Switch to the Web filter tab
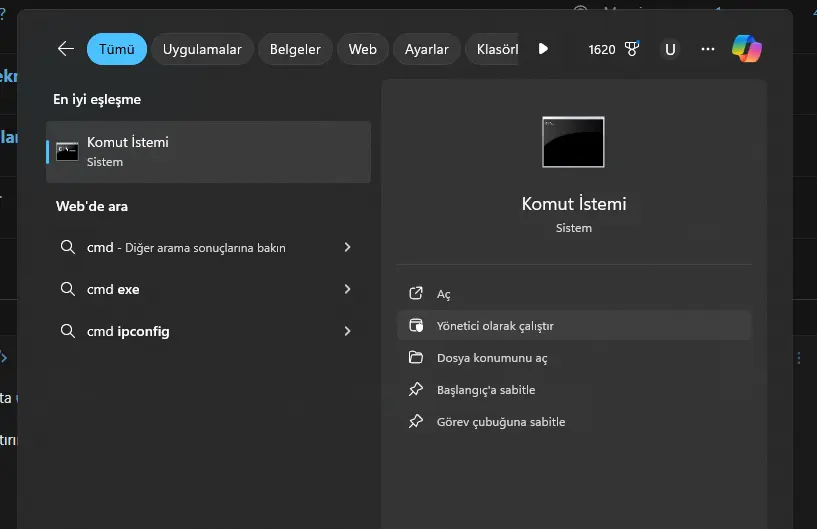Screen dimensions: 817x529 363,49
